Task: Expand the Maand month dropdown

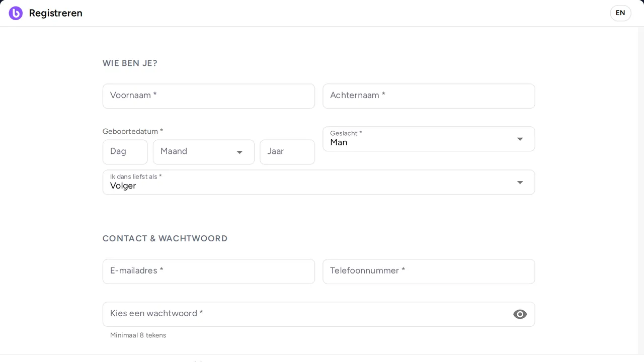Action: 204,152
